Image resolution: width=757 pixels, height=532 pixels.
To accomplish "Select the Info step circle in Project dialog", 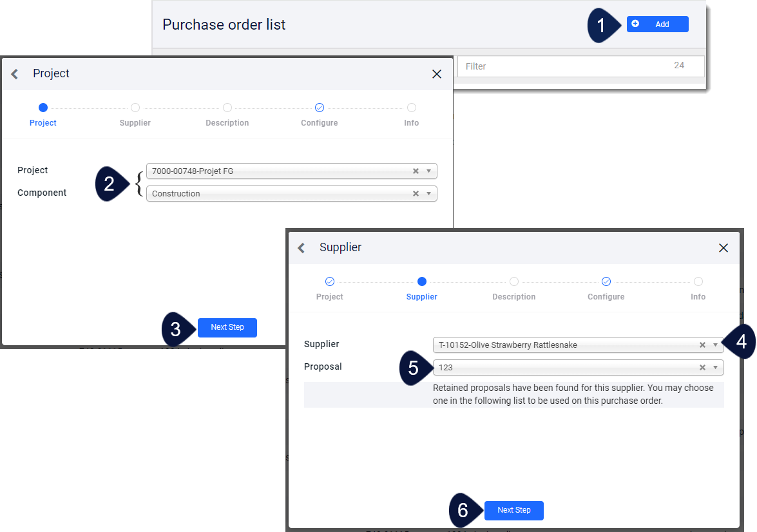I will tap(411, 108).
